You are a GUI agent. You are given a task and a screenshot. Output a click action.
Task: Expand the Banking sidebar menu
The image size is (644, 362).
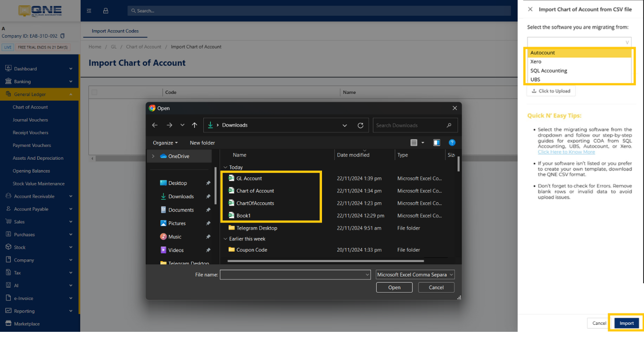pyautogui.click(x=40, y=82)
